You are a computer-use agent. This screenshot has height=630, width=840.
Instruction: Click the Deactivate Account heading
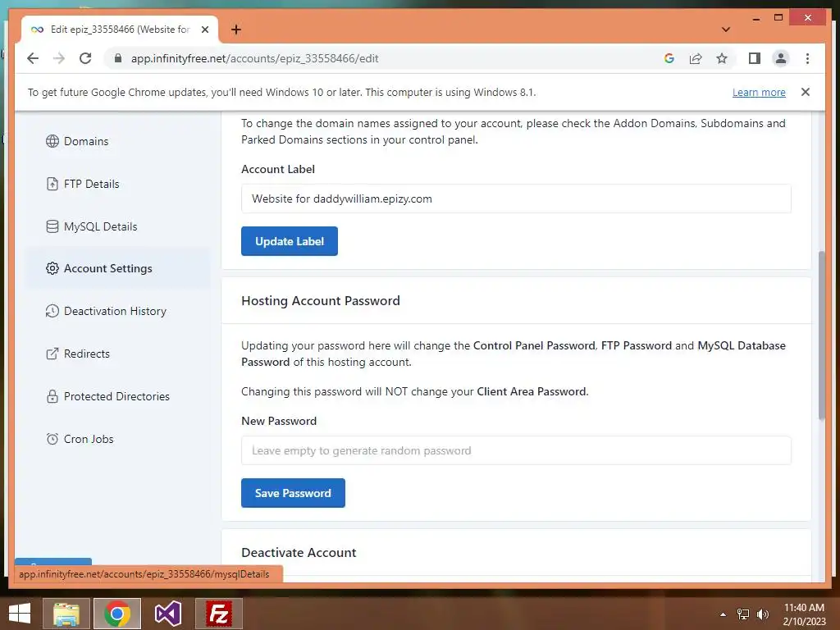299,553
